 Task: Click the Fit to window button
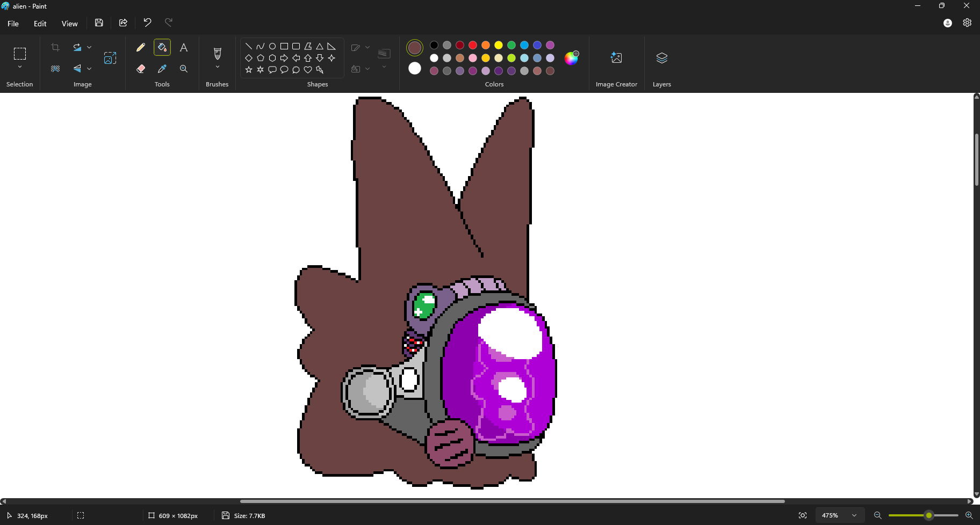click(803, 515)
